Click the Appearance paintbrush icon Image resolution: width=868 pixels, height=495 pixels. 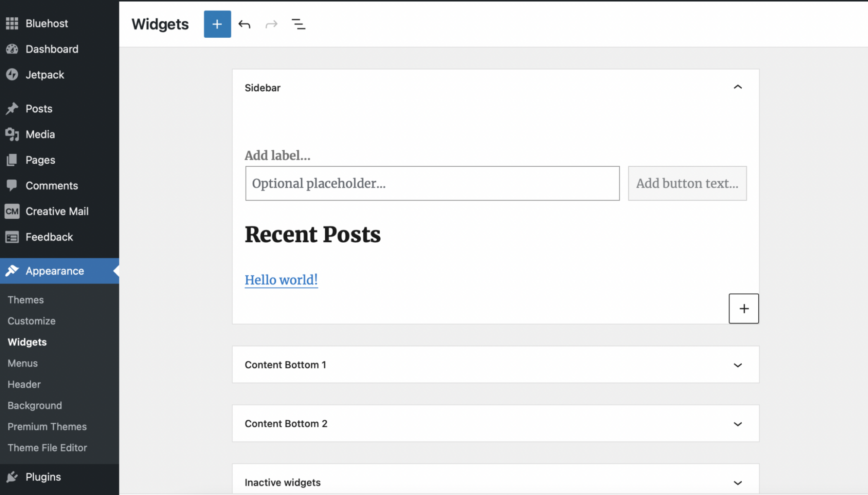point(12,271)
